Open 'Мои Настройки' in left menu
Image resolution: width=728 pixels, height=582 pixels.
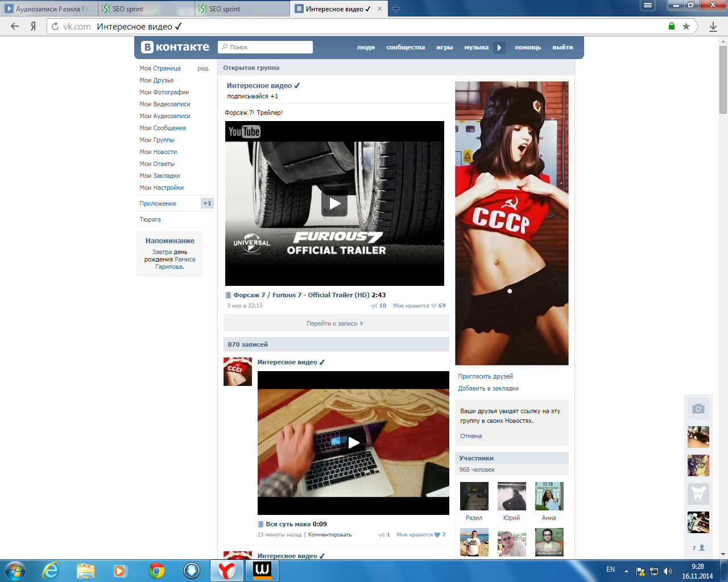tap(162, 188)
